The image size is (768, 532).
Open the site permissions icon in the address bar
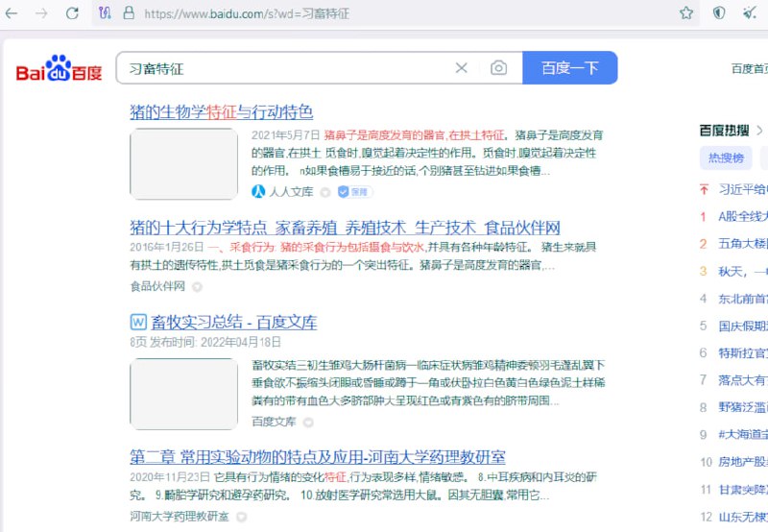(105, 12)
